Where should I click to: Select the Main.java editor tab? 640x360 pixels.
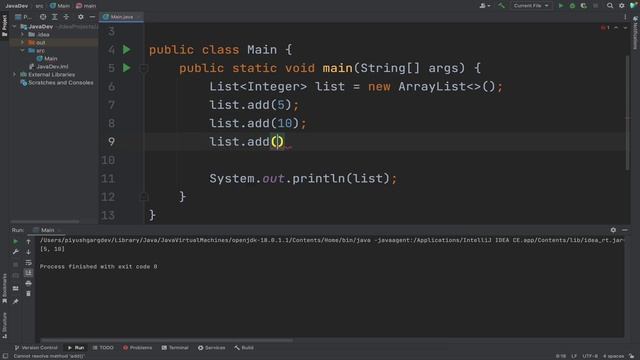click(x=121, y=17)
